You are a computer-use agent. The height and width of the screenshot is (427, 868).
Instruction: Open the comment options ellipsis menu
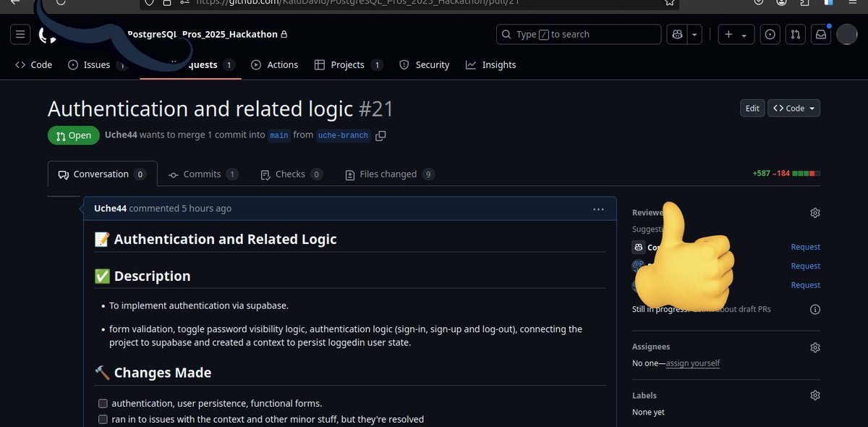pos(598,208)
